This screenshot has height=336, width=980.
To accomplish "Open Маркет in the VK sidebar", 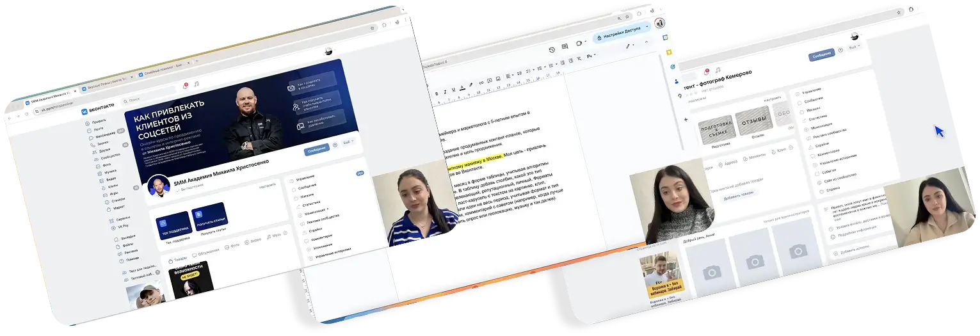I will [116, 207].
